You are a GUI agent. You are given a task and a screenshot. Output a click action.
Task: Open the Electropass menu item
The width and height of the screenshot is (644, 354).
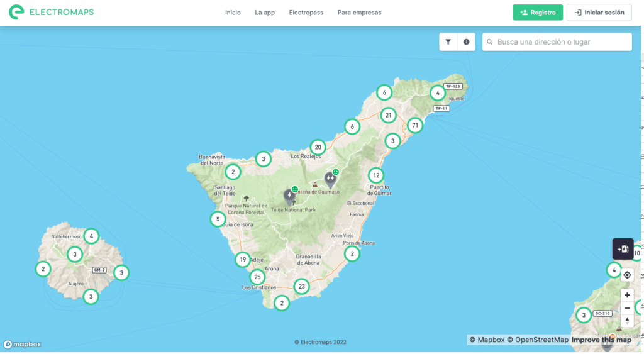coord(305,13)
